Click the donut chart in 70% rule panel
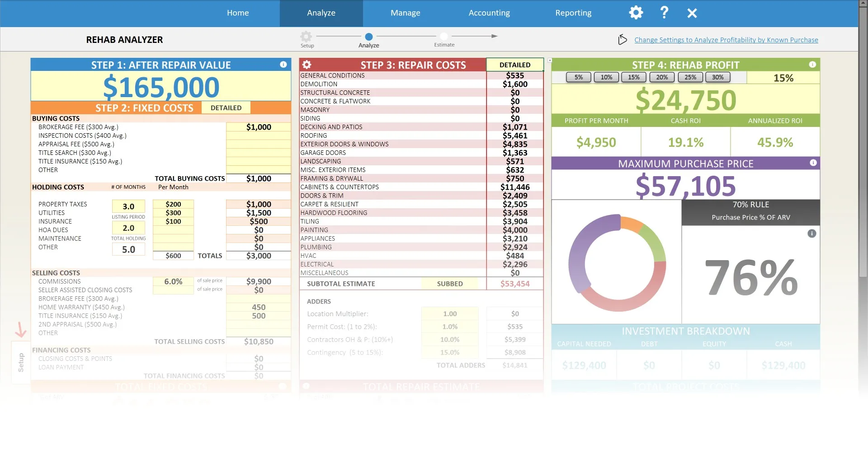Screen dimensions: 868x453 (617, 262)
